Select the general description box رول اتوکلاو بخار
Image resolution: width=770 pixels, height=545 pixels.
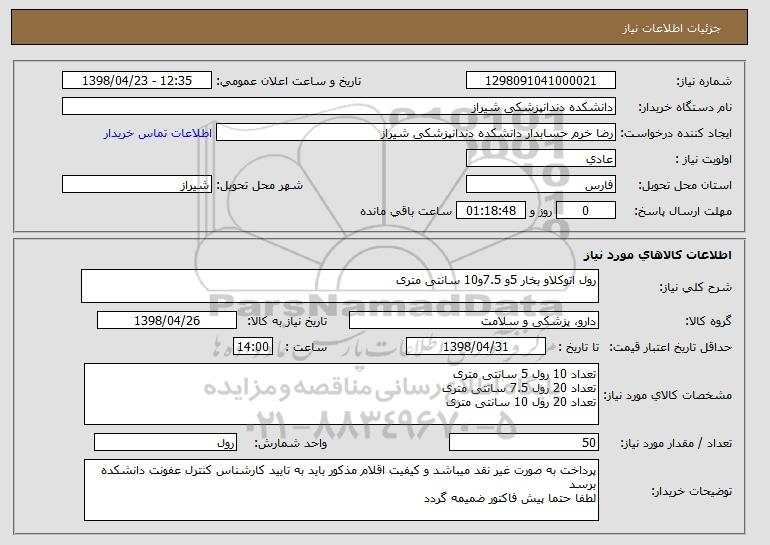340,286
